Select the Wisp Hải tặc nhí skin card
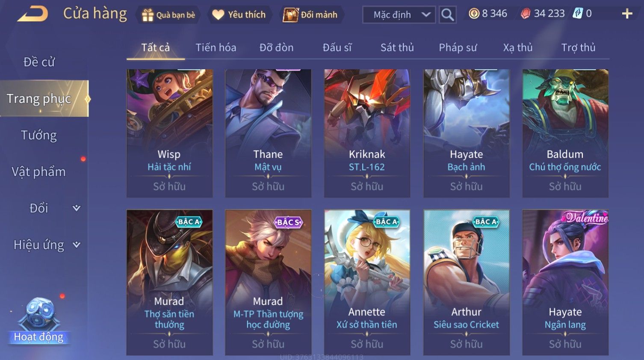 click(x=169, y=133)
